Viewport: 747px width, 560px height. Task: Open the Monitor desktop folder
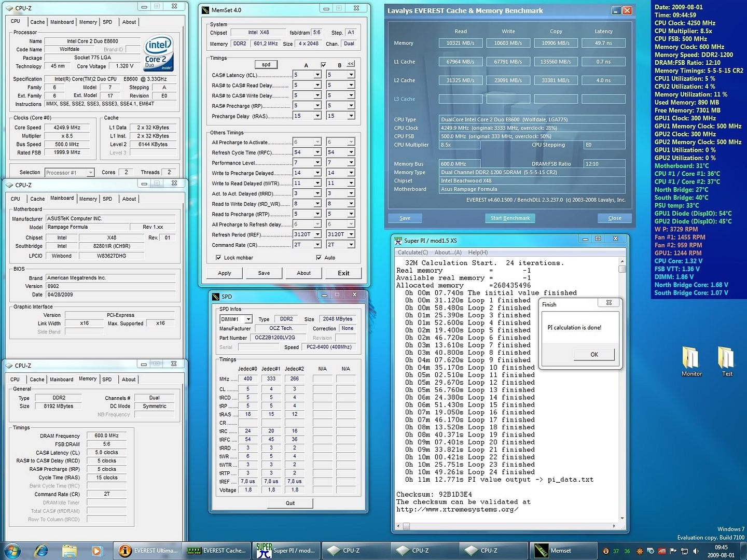[x=691, y=361]
